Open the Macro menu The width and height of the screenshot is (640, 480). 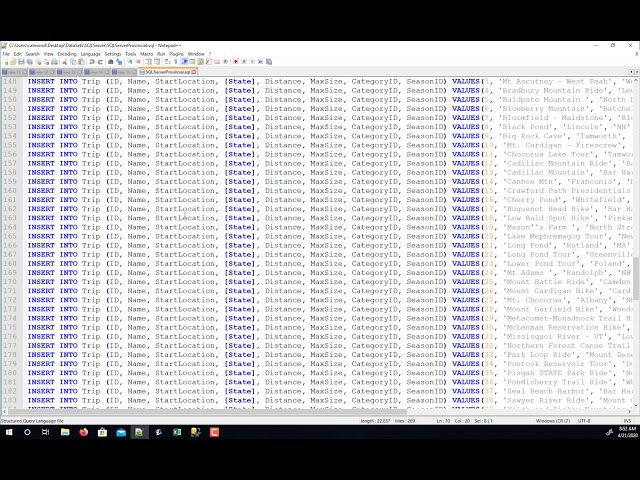pos(147,54)
